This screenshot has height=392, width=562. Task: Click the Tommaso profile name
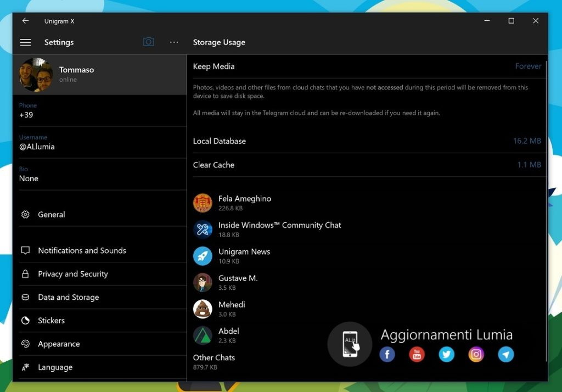coord(76,70)
